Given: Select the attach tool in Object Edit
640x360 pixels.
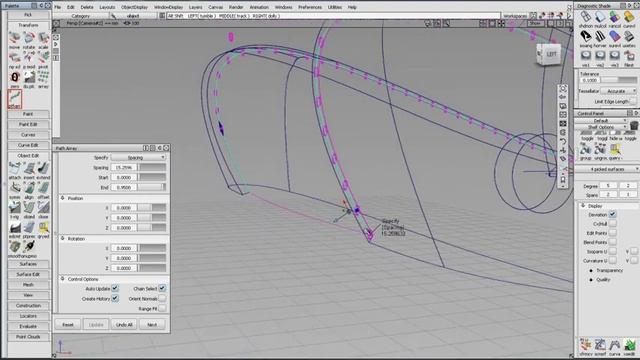Looking at the screenshot, I should 15,168.
